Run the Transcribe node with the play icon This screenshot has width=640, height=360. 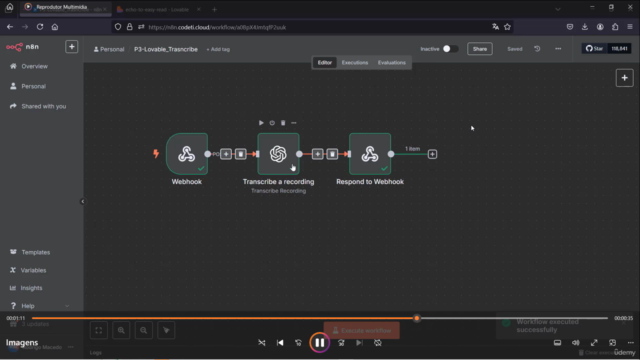(x=261, y=123)
